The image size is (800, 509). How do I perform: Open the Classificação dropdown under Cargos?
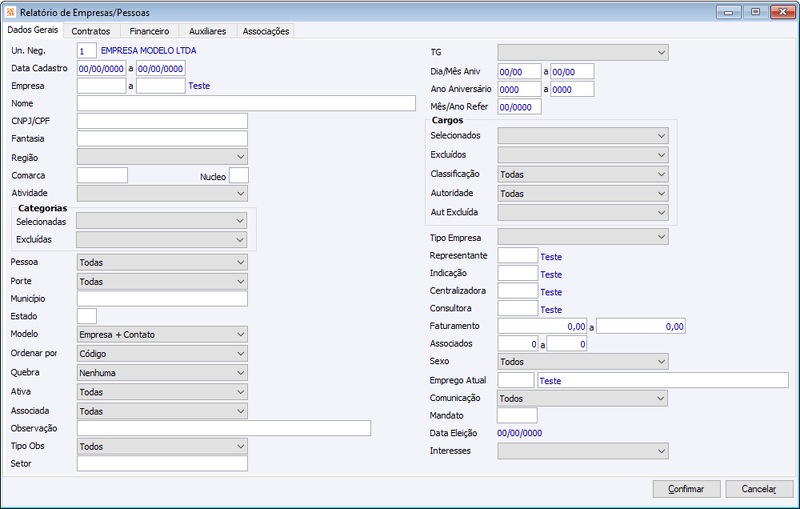coord(583,174)
